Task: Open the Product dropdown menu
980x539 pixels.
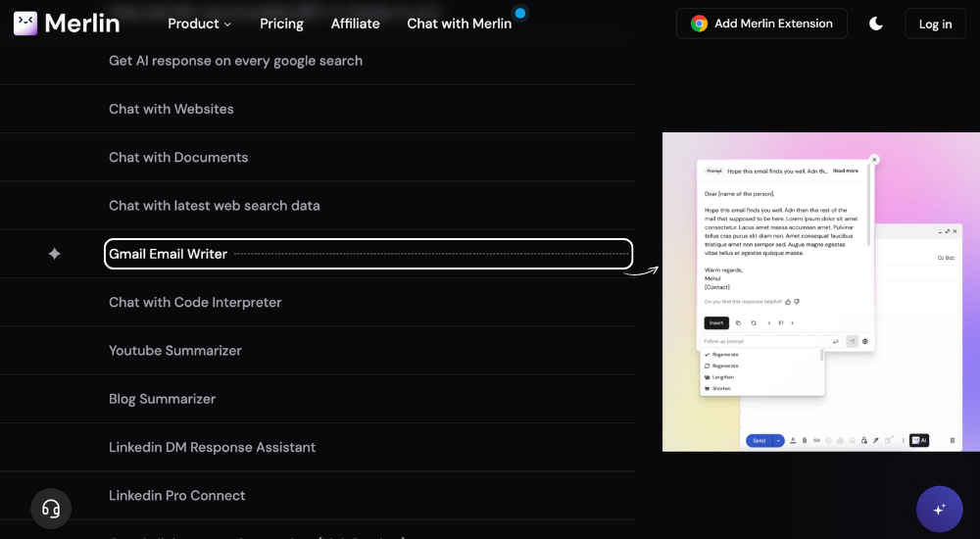Action: [199, 24]
